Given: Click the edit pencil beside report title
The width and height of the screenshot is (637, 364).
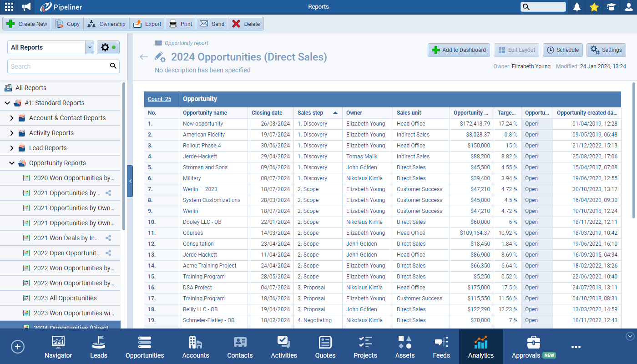Looking at the screenshot, I should [x=160, y=57].
